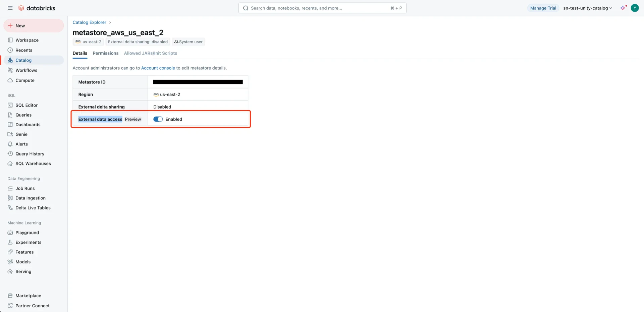Open Delta Live Tables in sidebar

tap(34, 207)
